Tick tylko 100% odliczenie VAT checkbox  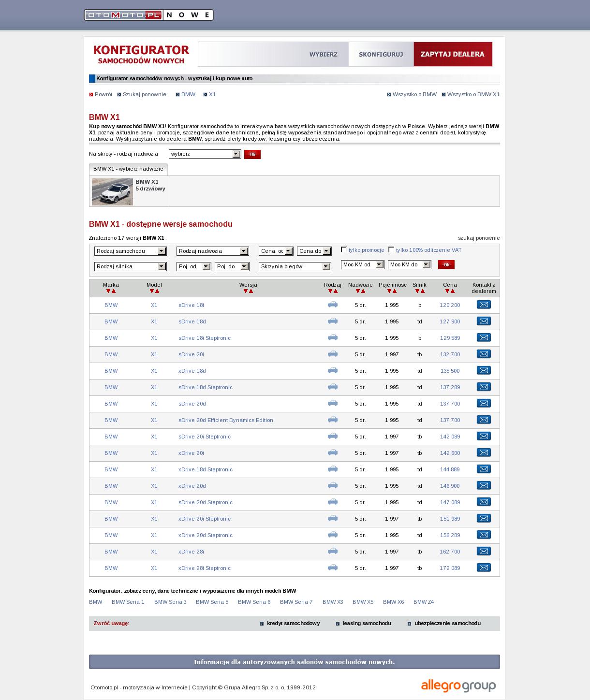click(x=391, y=249)
